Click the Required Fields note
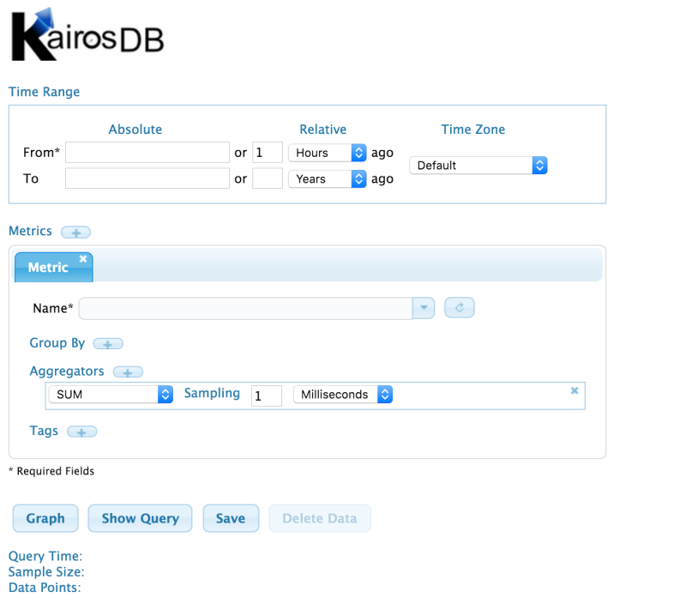Viewport: 686px width, 616px height. click(51, 471)
